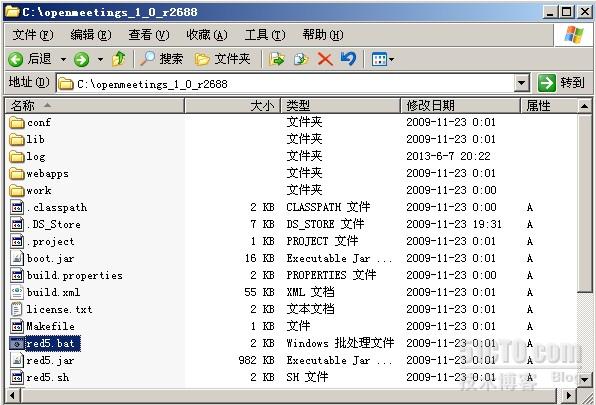Open the Edit (编辑) menu
596x405 pixels.
click(91, 35)
